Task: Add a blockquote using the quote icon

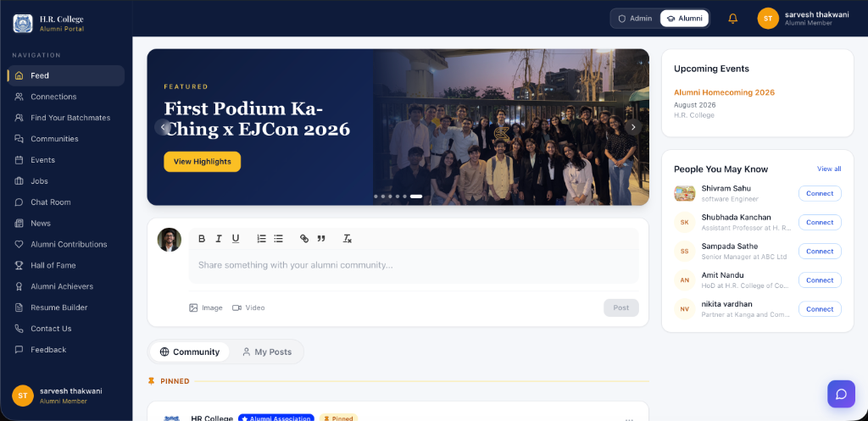Action: tap(321, 238)
